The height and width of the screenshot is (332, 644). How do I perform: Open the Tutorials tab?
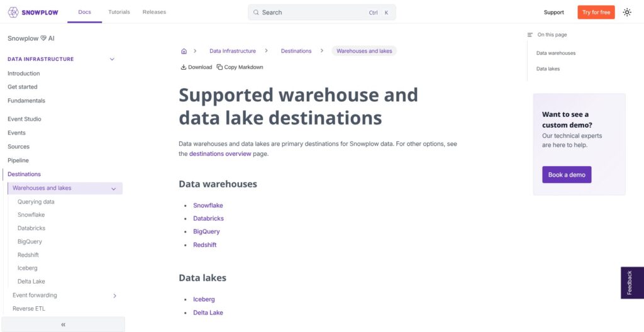tap(119, 12)
